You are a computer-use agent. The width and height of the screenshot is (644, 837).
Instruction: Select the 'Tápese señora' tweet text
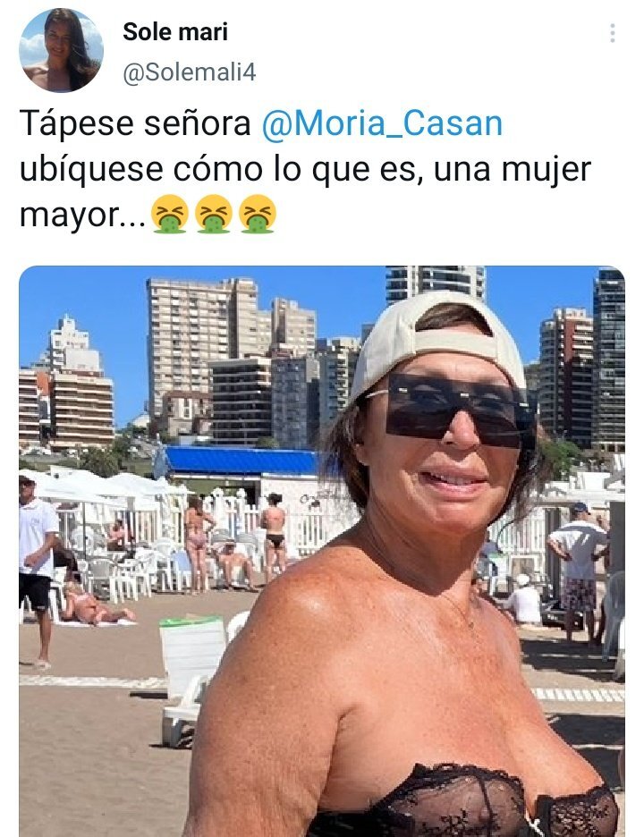tap(135, 123)
